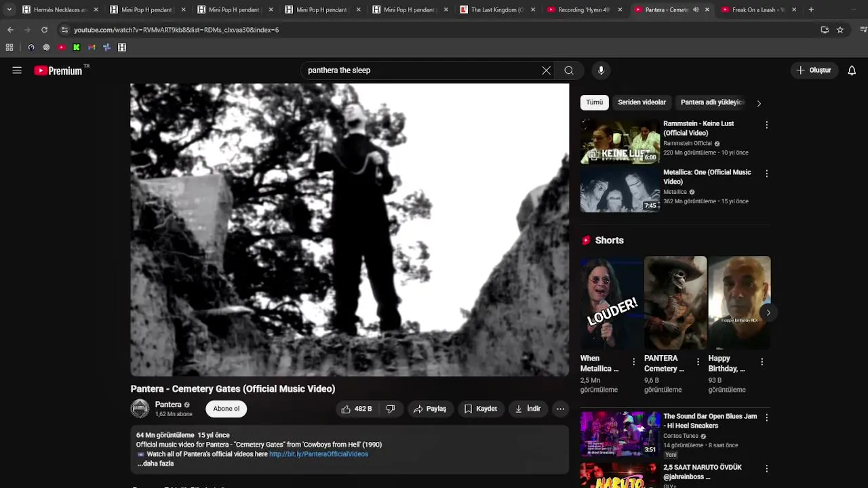868x488 pixels.
Task: Close the Freak On a Leash tab
Action: [x=794, y=10]
